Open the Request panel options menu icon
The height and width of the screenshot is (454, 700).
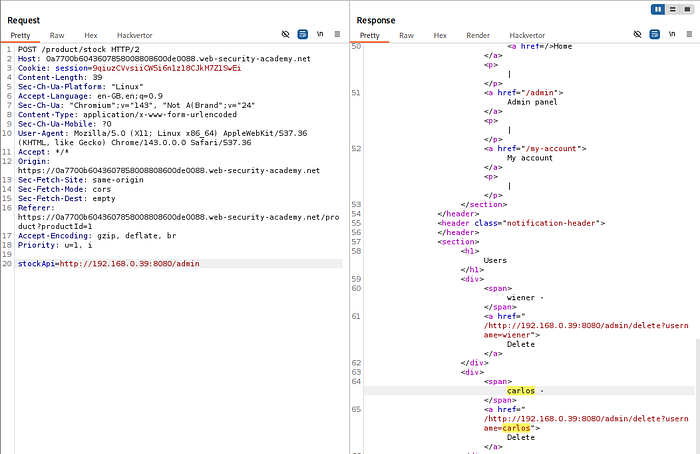tap(338, 34)
